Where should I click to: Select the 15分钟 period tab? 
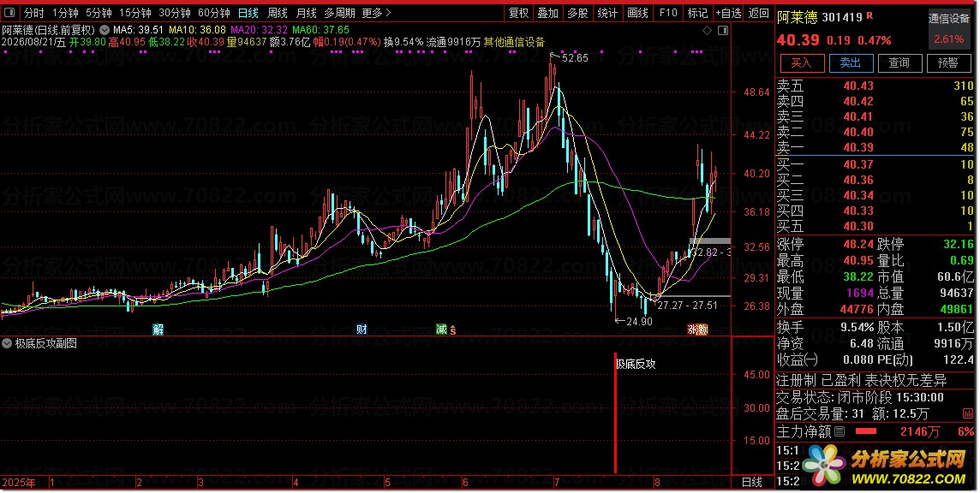point(135,13)
